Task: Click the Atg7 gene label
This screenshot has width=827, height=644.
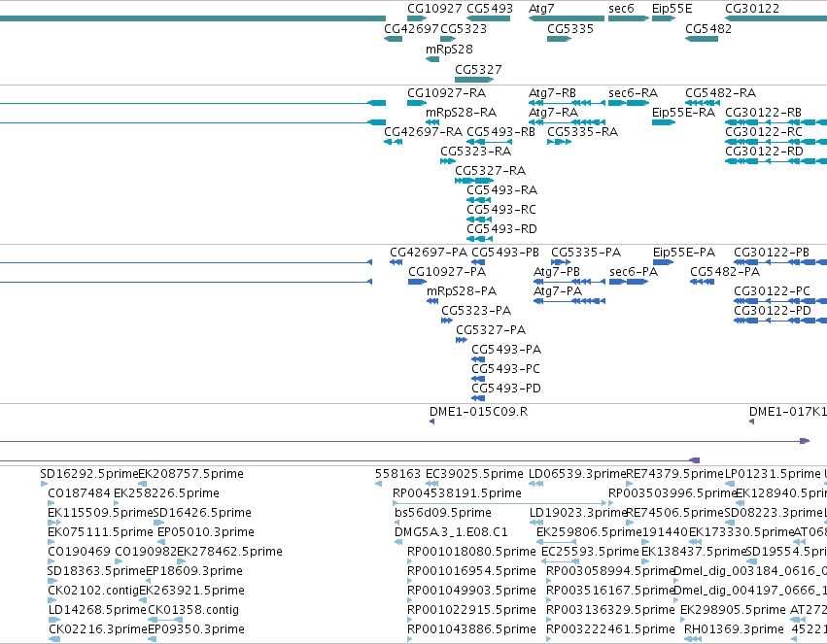Action: pyautogui.click(x=541, y=9)
